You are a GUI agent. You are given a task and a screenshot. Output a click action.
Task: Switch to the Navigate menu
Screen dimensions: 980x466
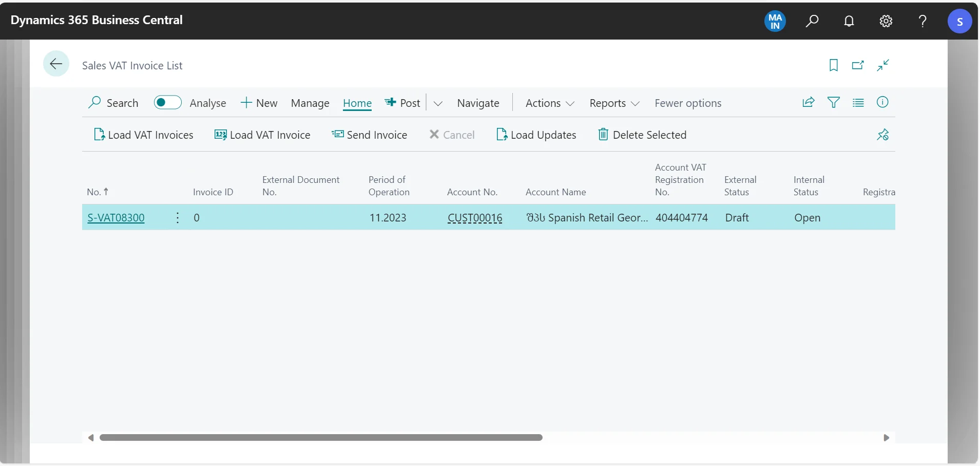478,103
